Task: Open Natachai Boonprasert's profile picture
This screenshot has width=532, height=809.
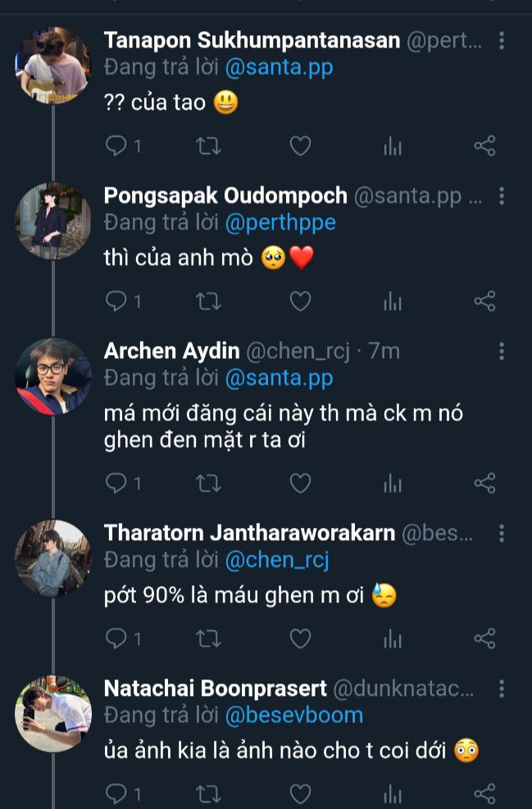Action: tap(53, 713)
